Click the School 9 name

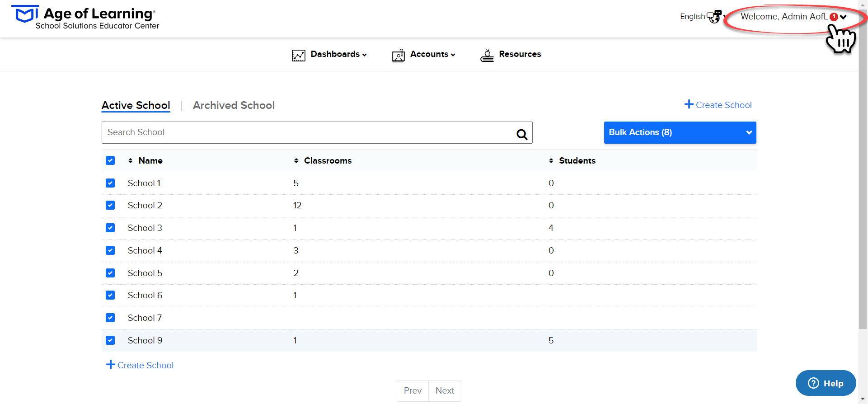click(145, 340)
